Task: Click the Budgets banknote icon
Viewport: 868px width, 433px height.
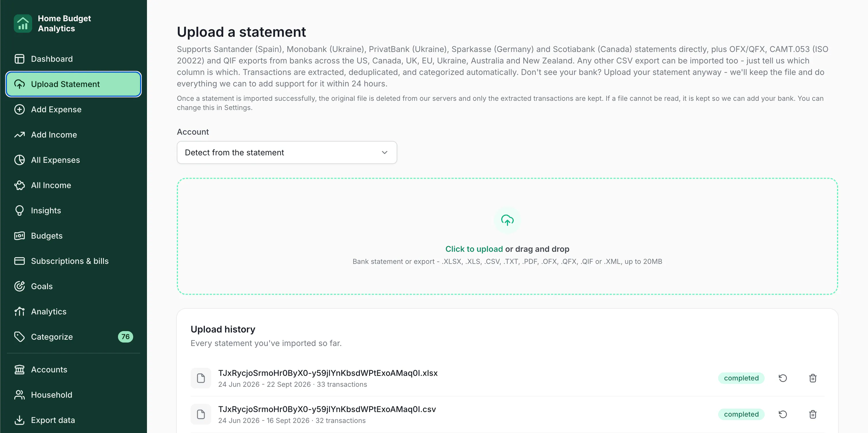Action: click(x=20, y=235)
